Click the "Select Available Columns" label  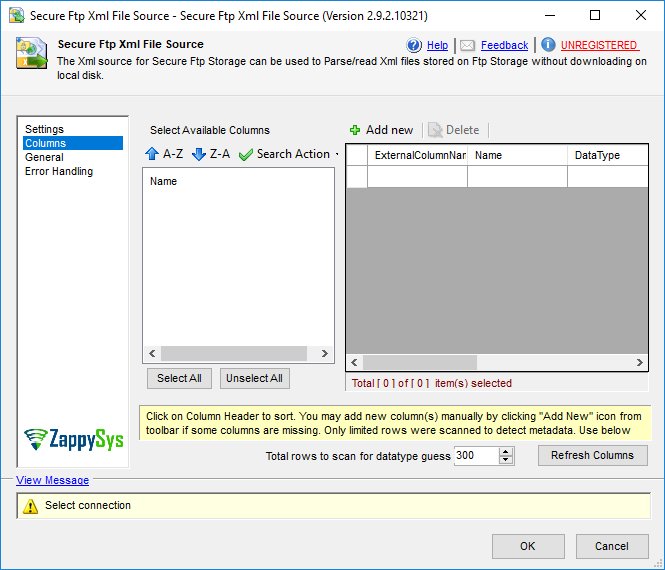click(x=210, y=130)
